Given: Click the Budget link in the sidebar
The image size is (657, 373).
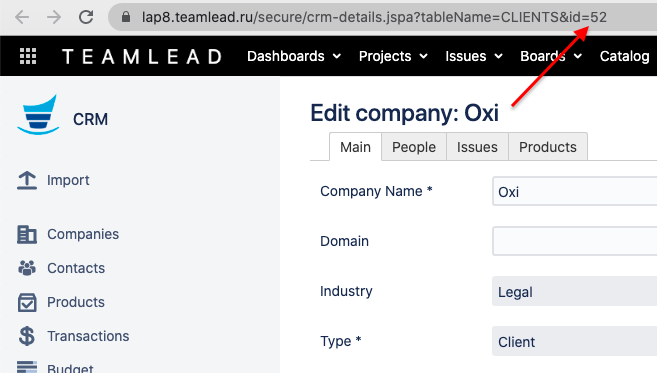Looking at the screenshot, I should [70, 368].
